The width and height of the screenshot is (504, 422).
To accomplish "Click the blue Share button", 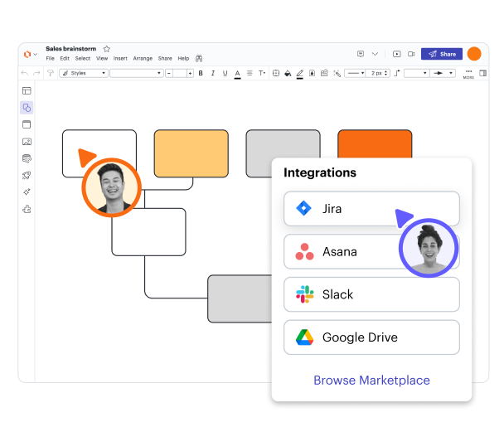I will click(x=441, y=54).
